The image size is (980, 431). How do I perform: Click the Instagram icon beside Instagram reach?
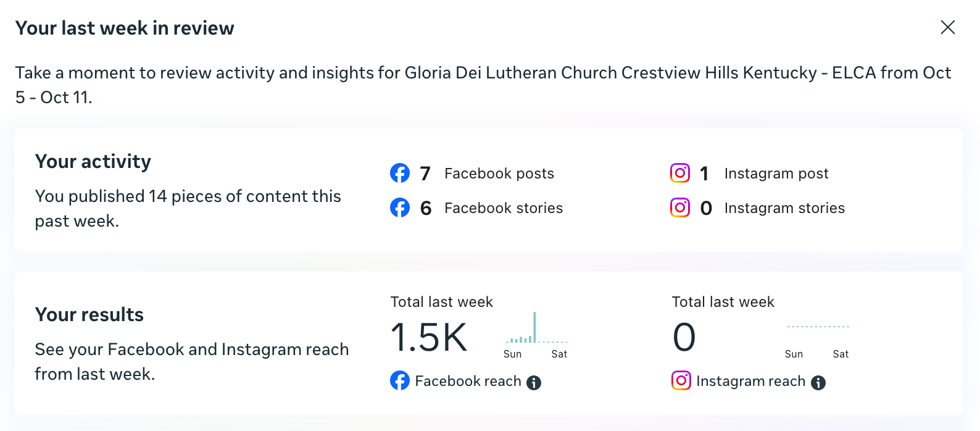coord(681,381)
